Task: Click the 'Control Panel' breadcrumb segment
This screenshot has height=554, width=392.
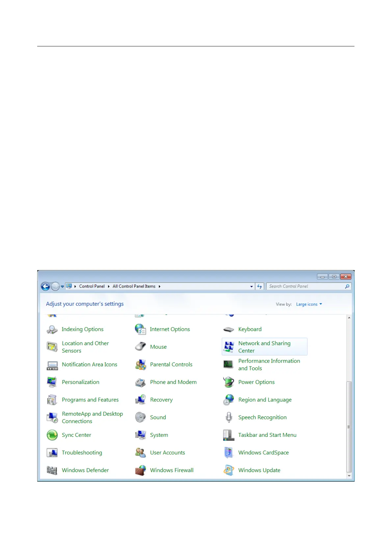Action: (x=92, y=286)
